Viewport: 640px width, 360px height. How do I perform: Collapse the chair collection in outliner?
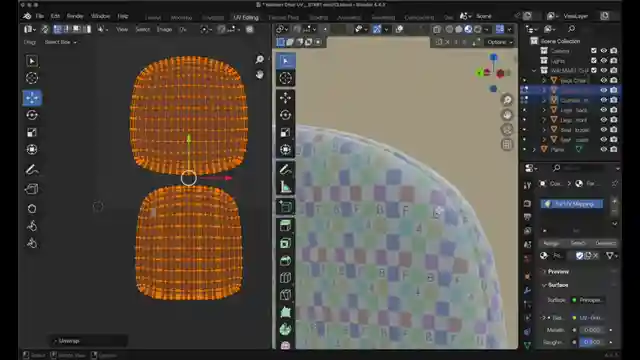534,71
